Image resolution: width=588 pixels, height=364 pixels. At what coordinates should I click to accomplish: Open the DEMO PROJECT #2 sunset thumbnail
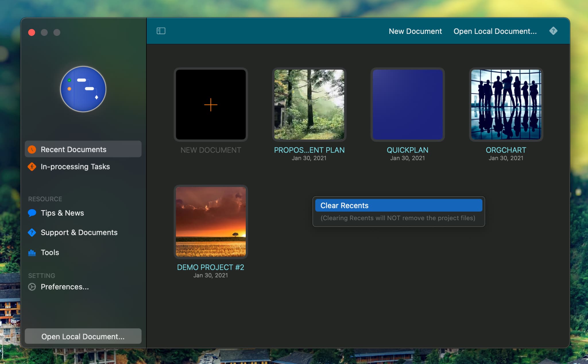tap(210, 222)
